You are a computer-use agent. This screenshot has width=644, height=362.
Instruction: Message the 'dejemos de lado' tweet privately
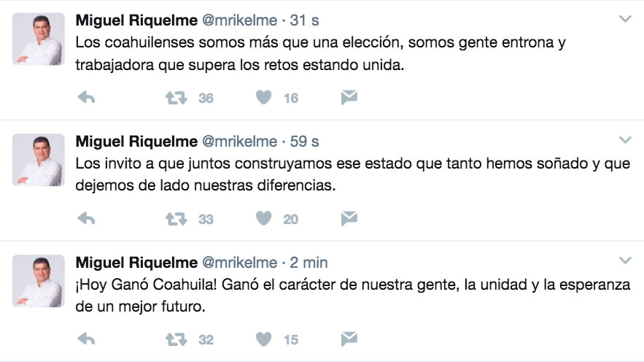click(349, 217)
